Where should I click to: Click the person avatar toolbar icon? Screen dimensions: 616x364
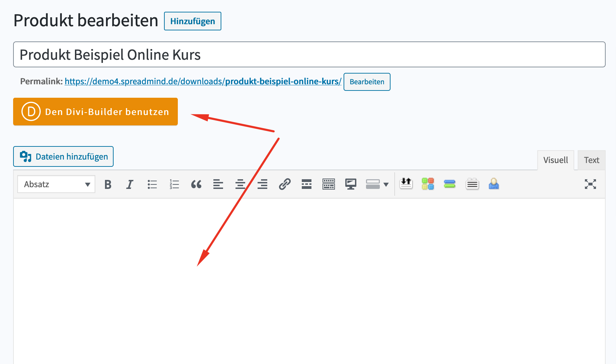tap(494, 184)
